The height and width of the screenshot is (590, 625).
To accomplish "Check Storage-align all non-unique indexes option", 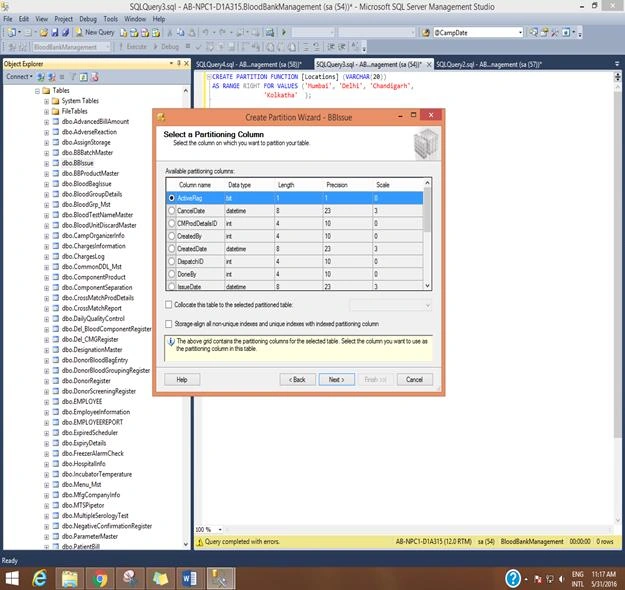I will coord(169,324).
